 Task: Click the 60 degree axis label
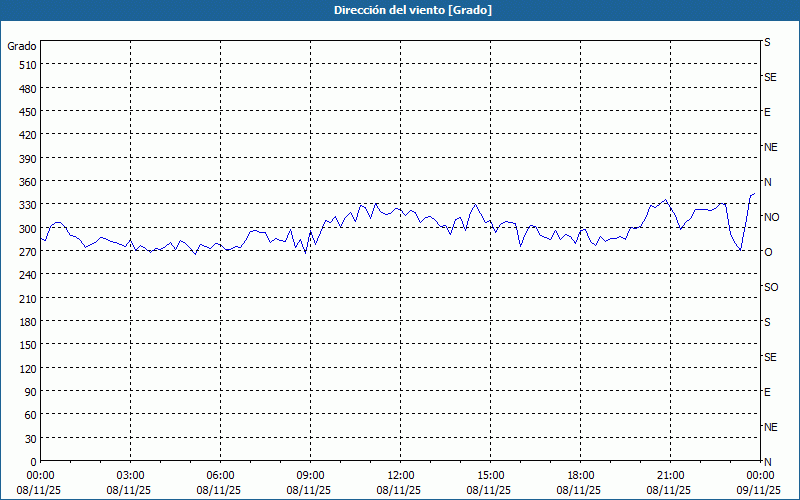[x=31, y=415]
